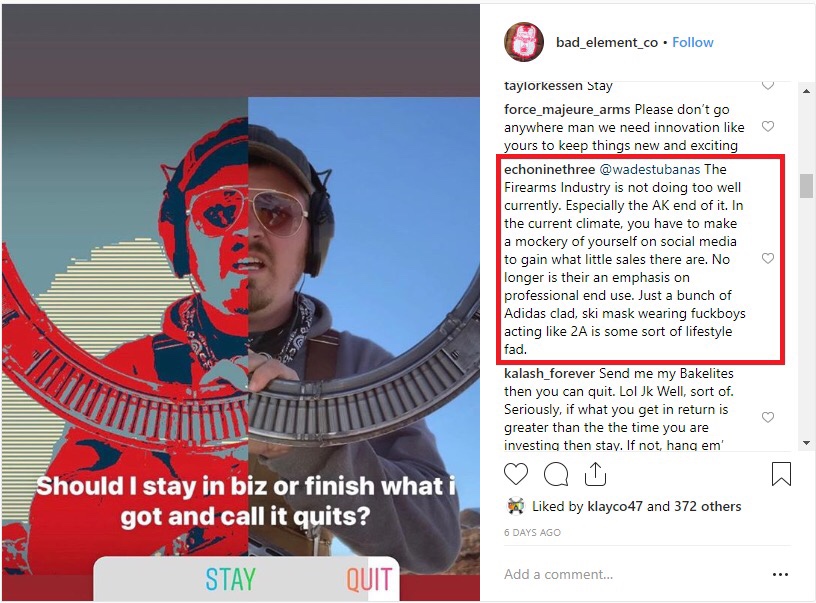816x603 pixels.
Task: Click klayco47's small liker avatar
Action: 516,506
